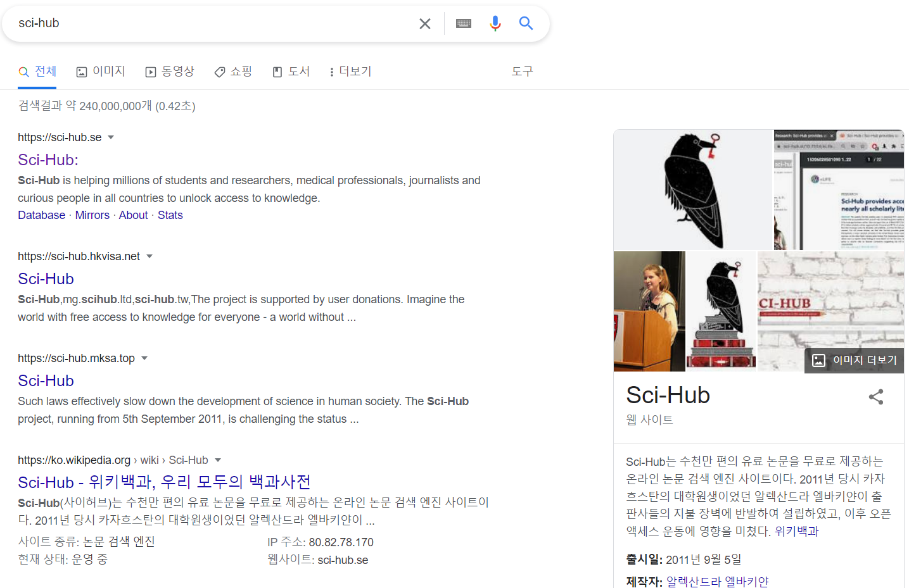Clear the search box with the X icon
The width and height of the screenshot is (909, 588).
pos(425,23)
